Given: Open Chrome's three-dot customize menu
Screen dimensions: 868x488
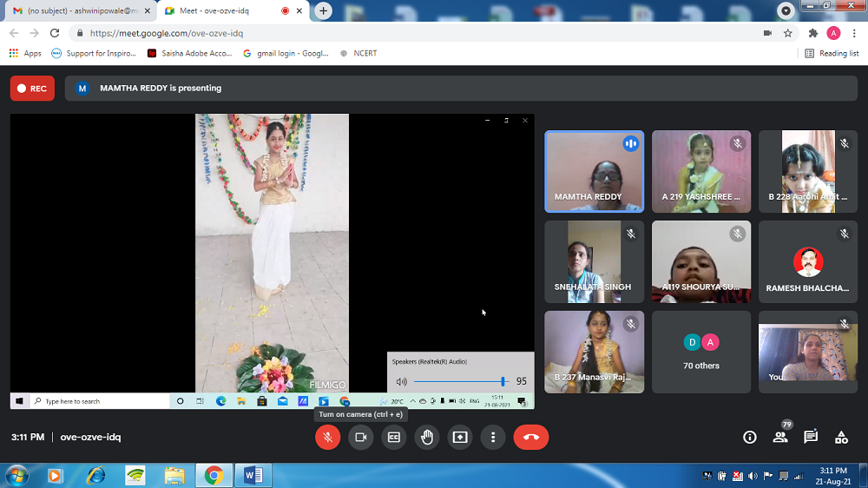Looking at the screenshot, I should click(853, 33).
